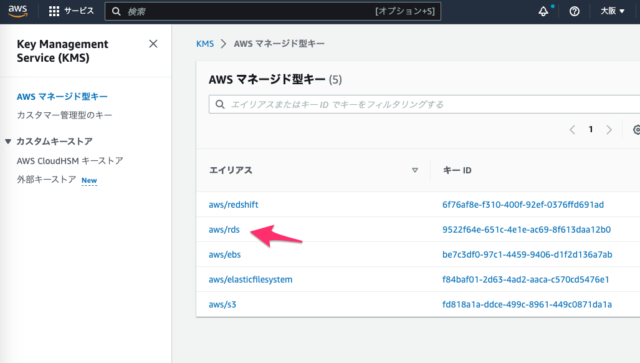The image size is (640, 363).
Task: Click the KMS breadcrumb link
Action: 205,44
